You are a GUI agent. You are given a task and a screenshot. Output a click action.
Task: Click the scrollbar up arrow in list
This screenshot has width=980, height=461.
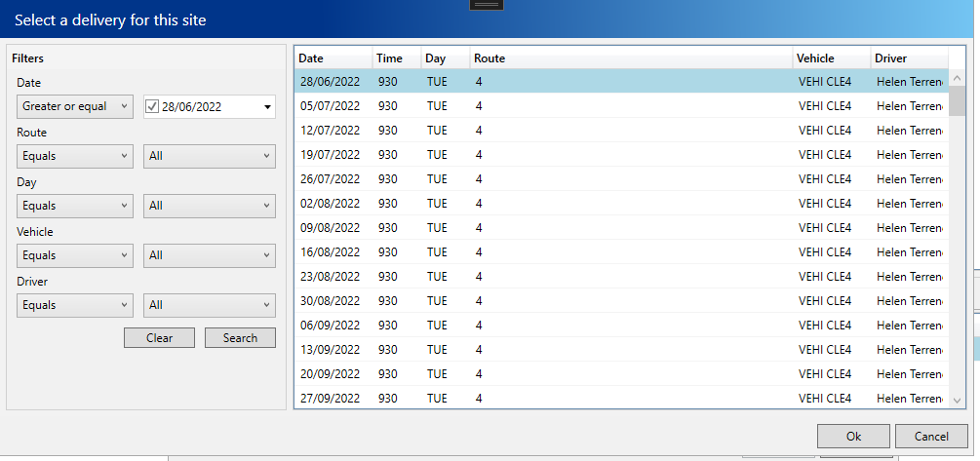click(x=957, y=78)
